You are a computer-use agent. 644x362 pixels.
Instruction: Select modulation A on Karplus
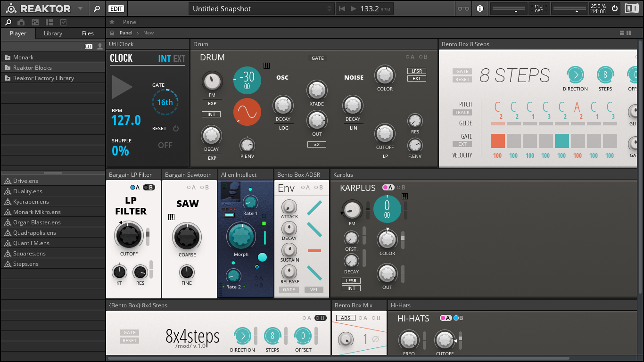388,188
